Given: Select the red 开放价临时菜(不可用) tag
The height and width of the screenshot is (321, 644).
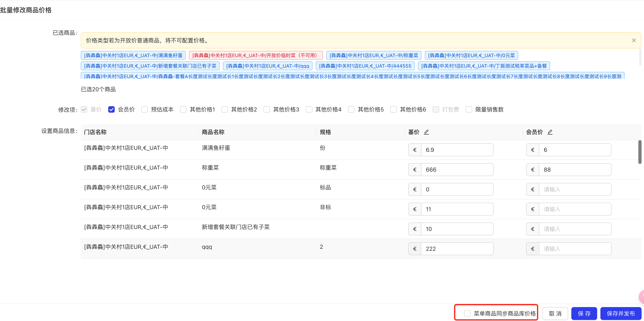Looking at the screenshot, I should (256, 56).
